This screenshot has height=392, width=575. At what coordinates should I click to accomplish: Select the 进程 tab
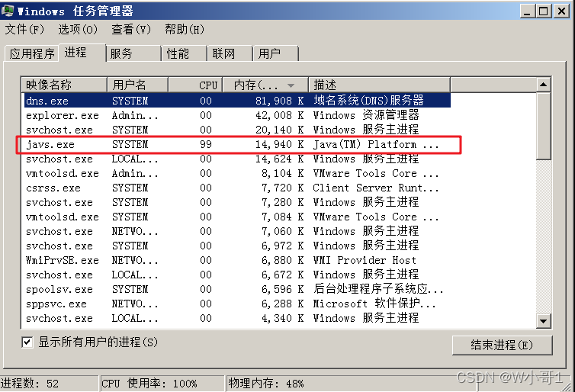point(82,52)
